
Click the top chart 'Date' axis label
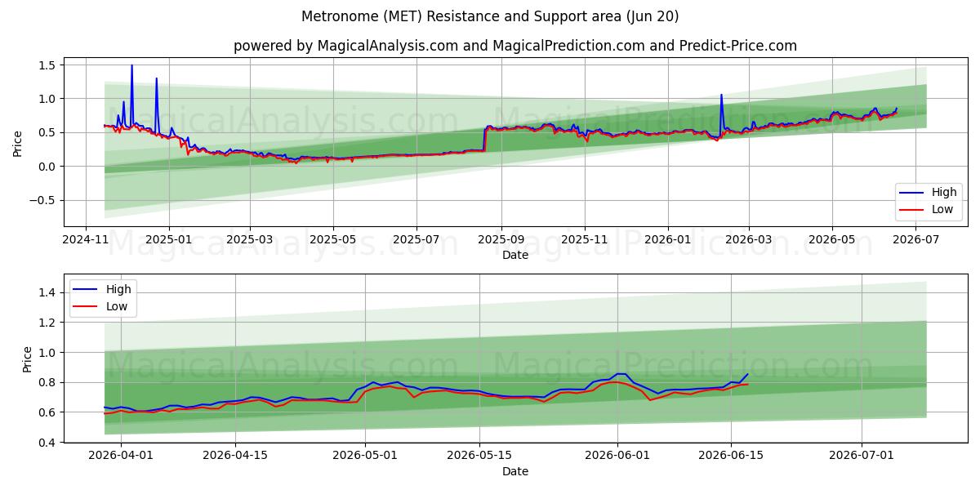[x=515, y=255]
